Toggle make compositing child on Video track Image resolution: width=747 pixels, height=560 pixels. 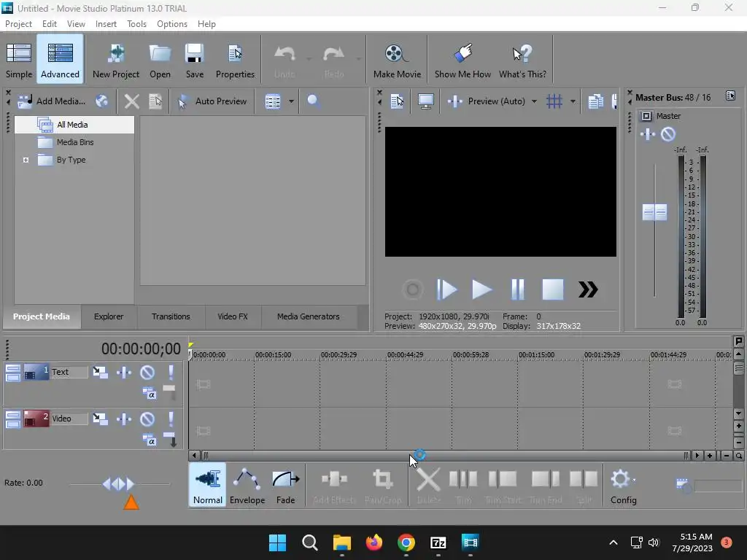coord(170,440)
